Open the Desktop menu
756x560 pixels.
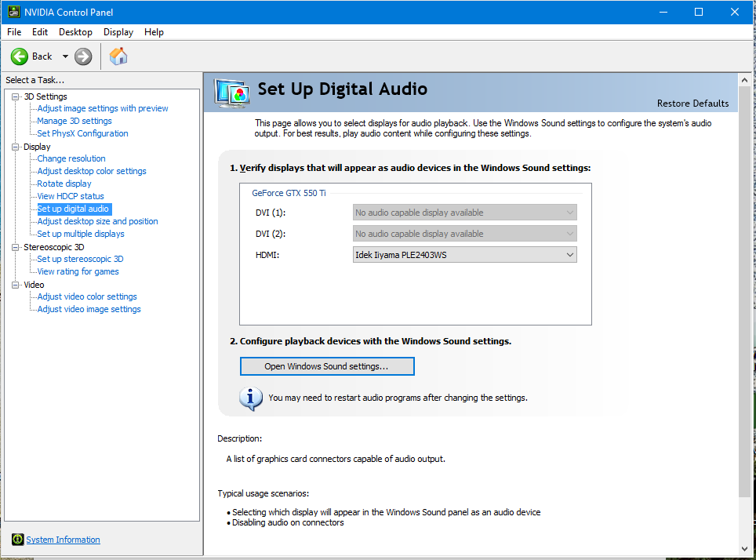tap(75, 32)
